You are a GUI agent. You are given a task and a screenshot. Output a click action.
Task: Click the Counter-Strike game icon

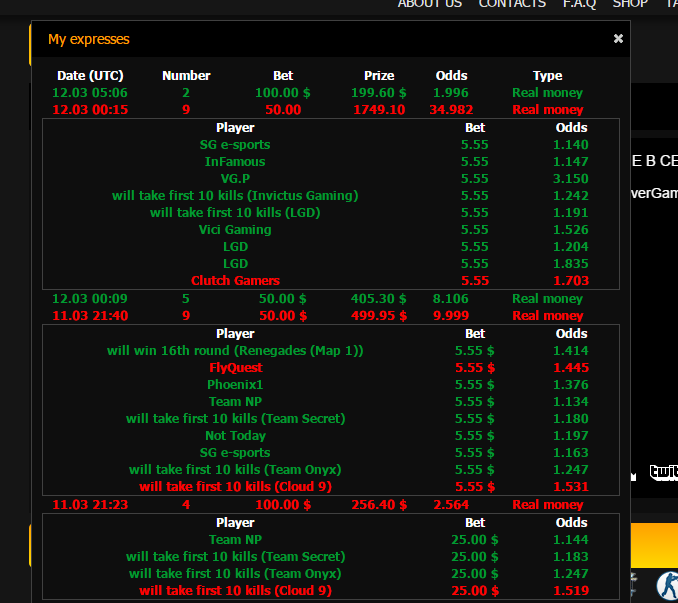668,587
